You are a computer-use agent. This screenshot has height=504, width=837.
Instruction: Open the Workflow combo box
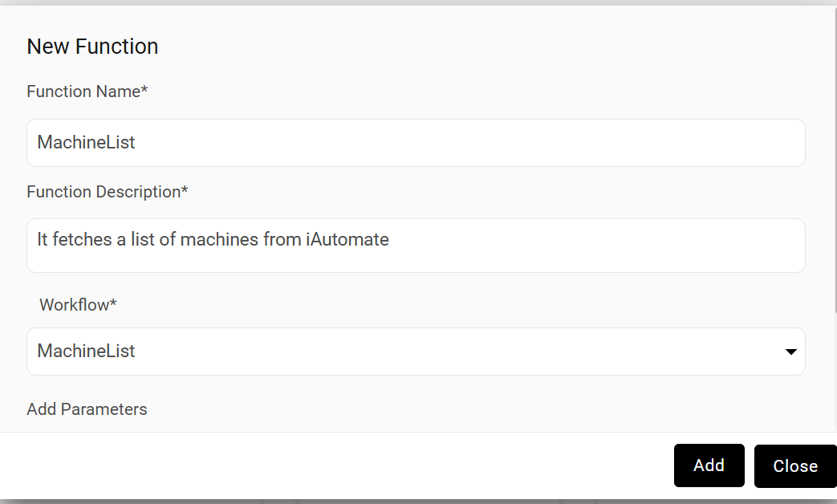coord(416,352)
